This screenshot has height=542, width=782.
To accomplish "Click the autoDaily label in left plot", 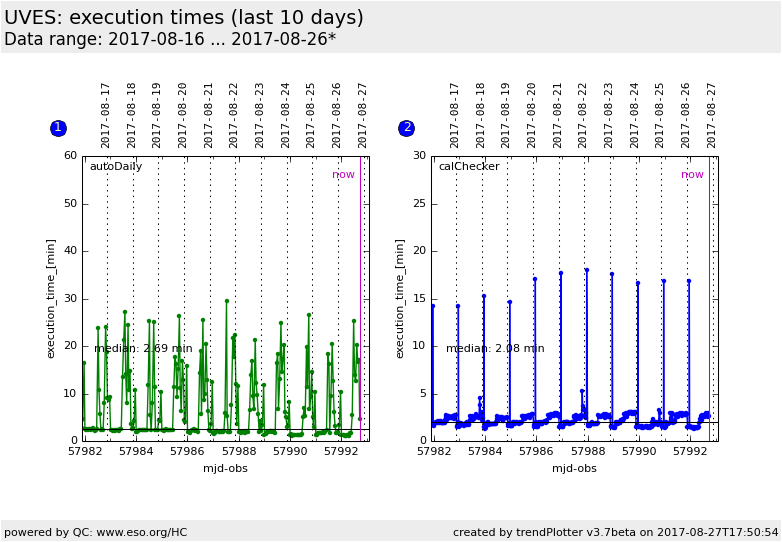I will click(x=116, y=167).
